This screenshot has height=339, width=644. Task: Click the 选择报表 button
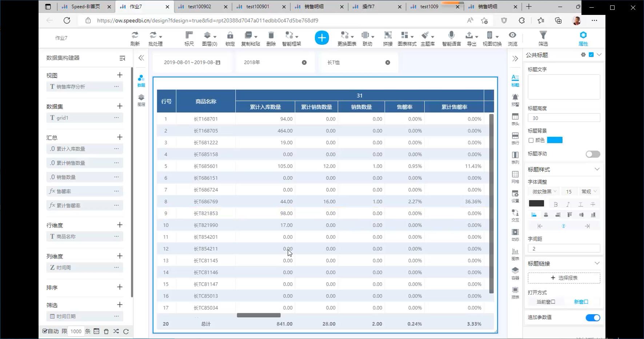click(564, 278)
